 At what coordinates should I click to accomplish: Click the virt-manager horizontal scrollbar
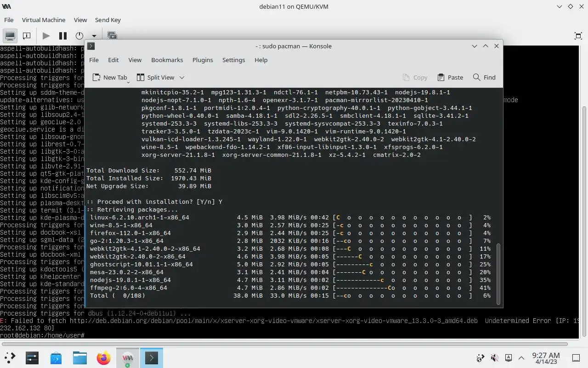(285, 344)
